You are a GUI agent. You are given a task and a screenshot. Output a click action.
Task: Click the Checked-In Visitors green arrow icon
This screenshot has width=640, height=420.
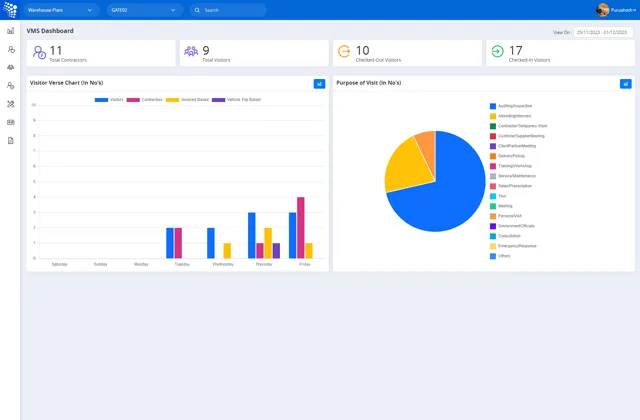[x=497, y=51]
